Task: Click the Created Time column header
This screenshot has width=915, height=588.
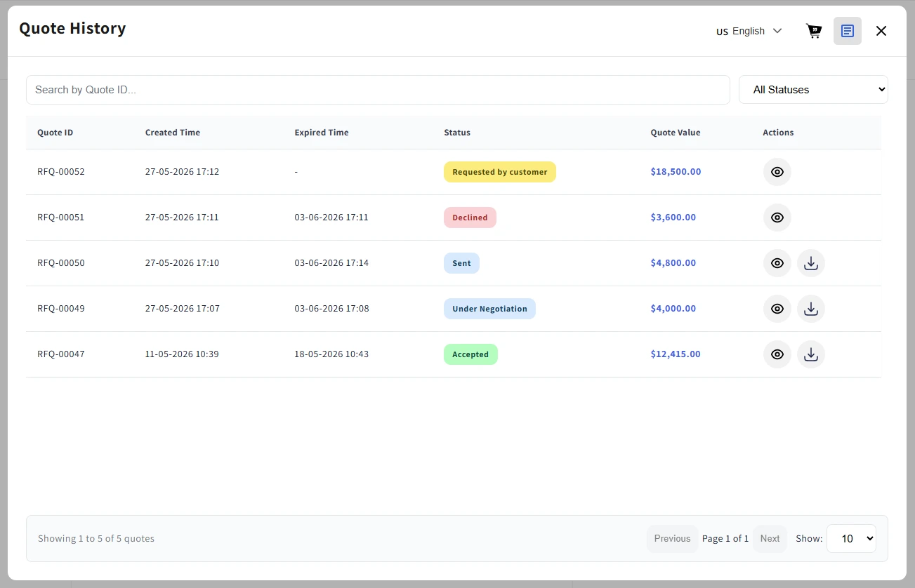Action: [x=173, y=133]
